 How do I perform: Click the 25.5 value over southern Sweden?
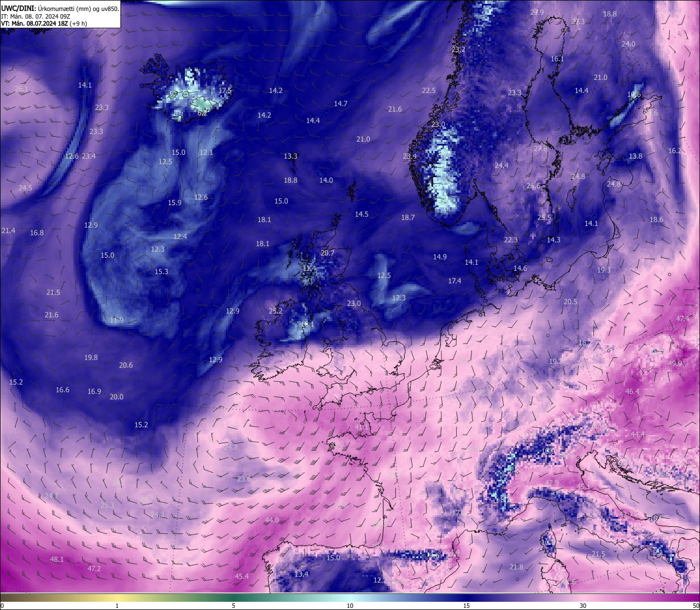point(544,217)
